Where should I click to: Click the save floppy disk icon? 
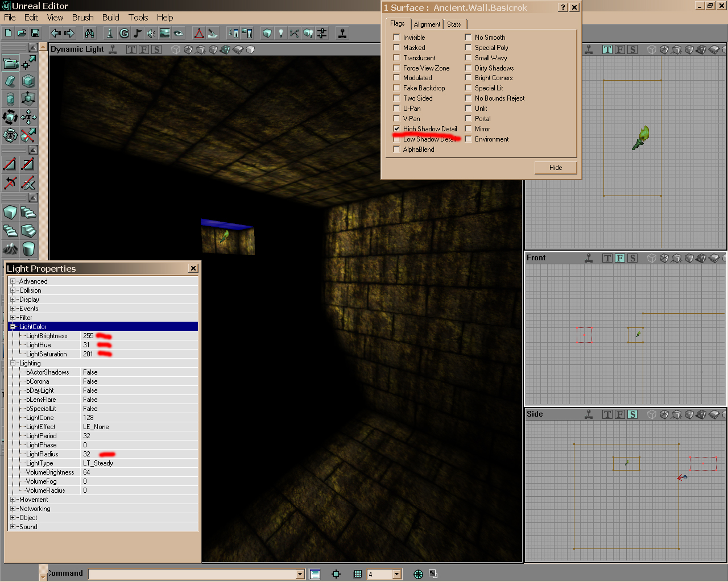pos(35,34)
